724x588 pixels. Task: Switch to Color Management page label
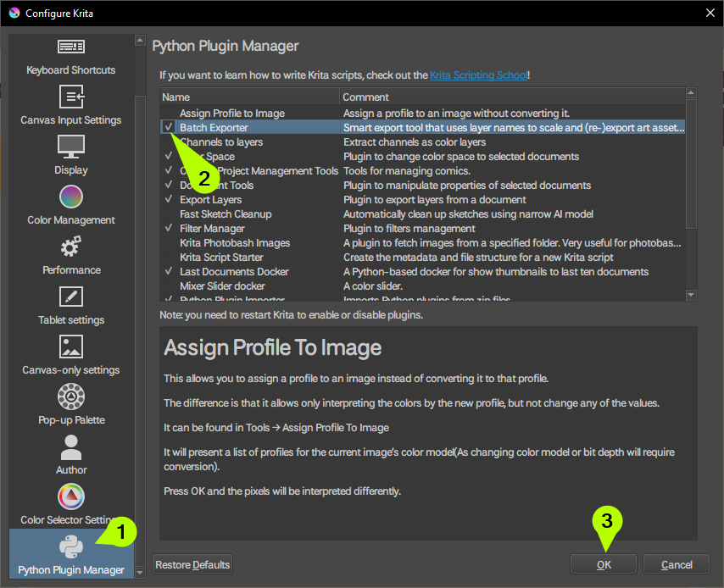pos(70,220)
